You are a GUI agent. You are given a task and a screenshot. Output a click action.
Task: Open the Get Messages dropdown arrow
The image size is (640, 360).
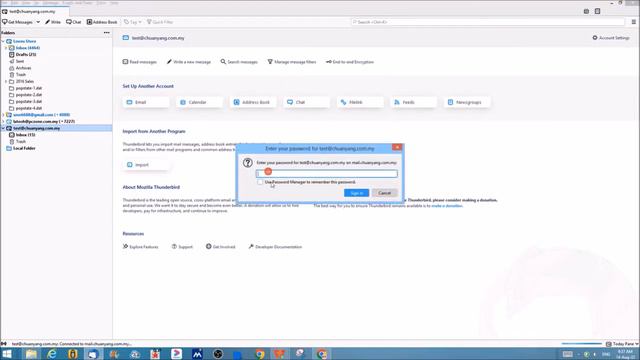[x=38, y=22]
